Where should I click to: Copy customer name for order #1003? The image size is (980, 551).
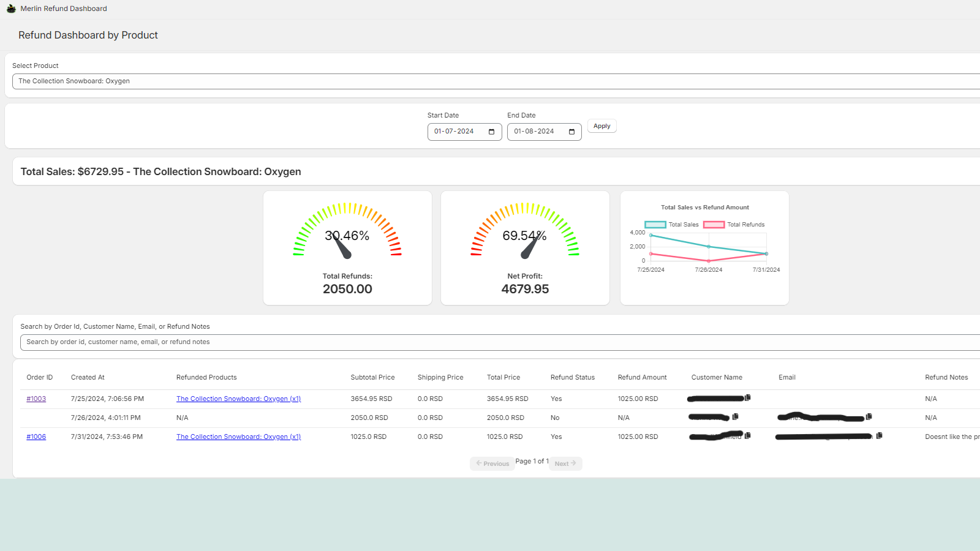pyautogui.click(x=748, y=397)
